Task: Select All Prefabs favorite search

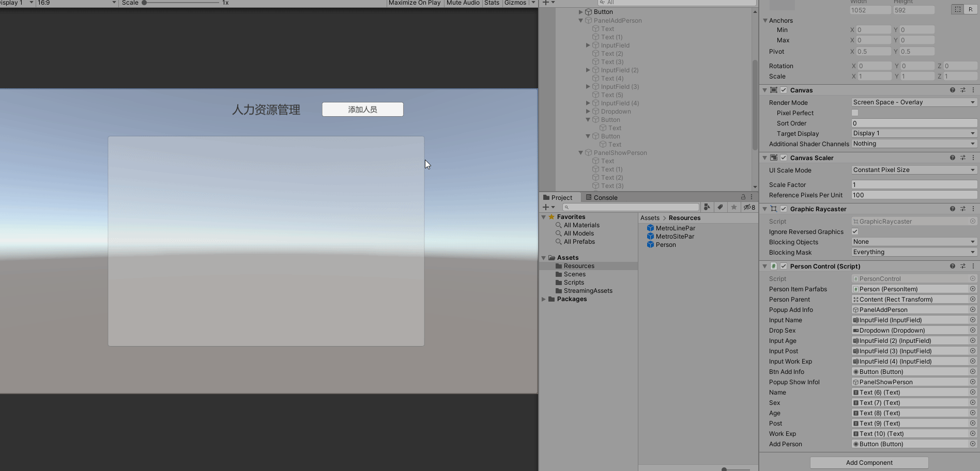Action: (x=579, y=242)
